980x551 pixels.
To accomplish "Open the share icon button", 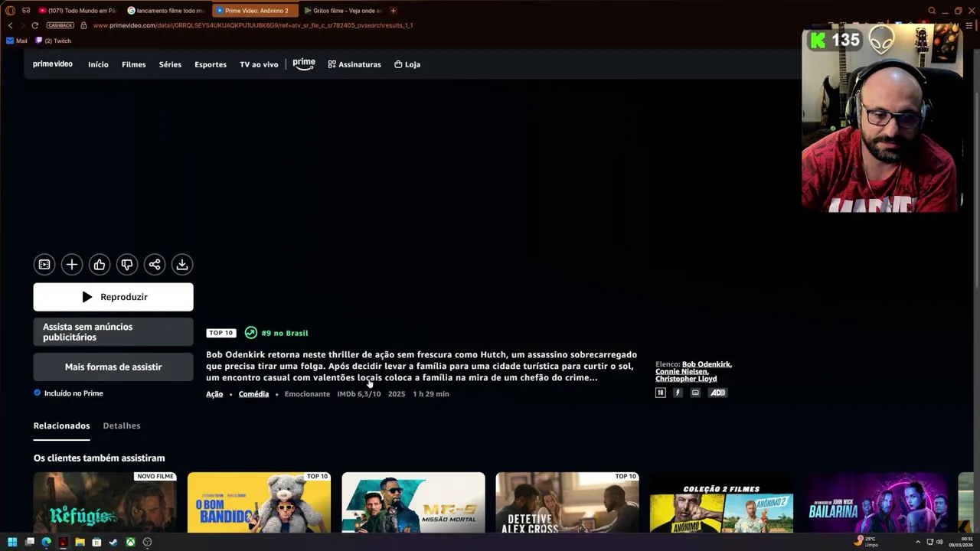I will [x=155, y=265].
